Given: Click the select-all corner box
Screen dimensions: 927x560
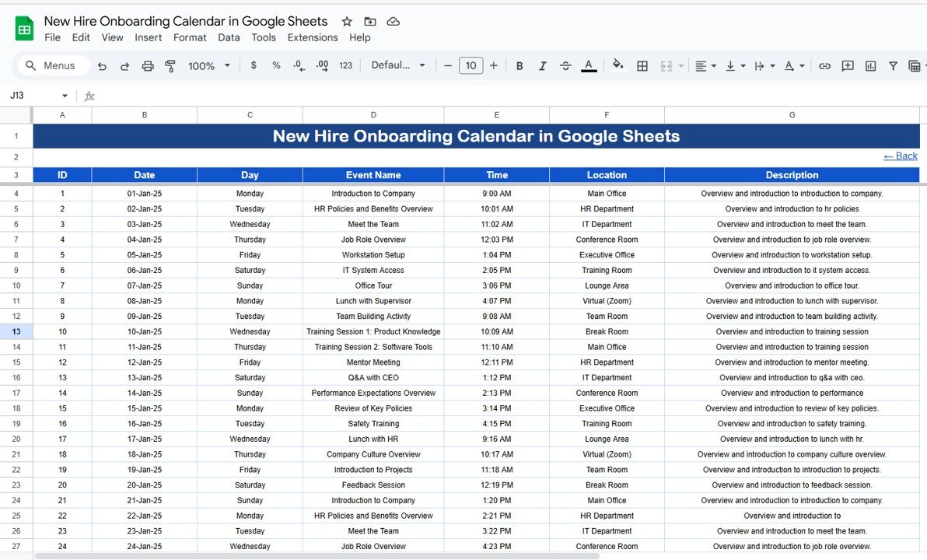Looking at the screenshot, I should pos(16,114).
